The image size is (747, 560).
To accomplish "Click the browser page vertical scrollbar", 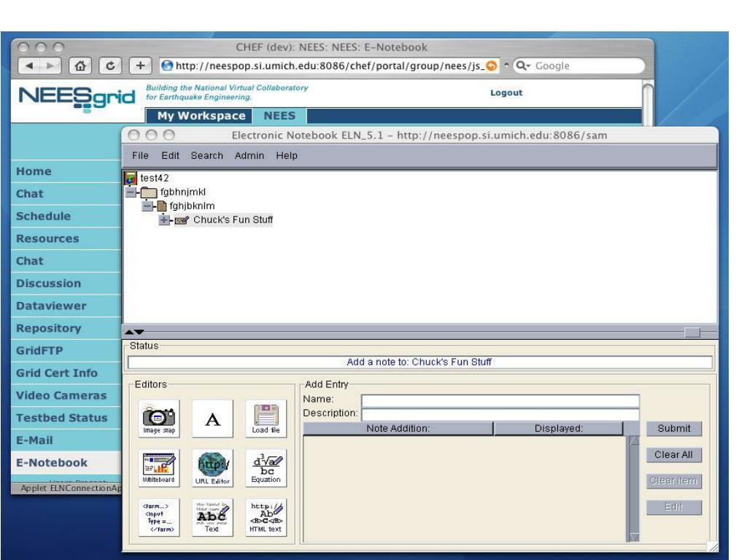I will [648, 102].
